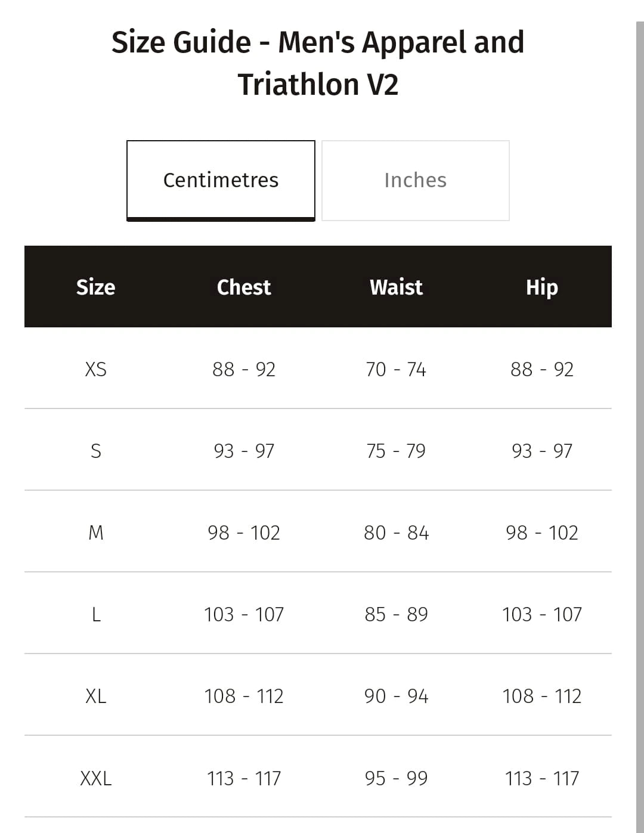Click the Size Guide title heading
This screenshot has width=644, height=833.
coord(318,63)
